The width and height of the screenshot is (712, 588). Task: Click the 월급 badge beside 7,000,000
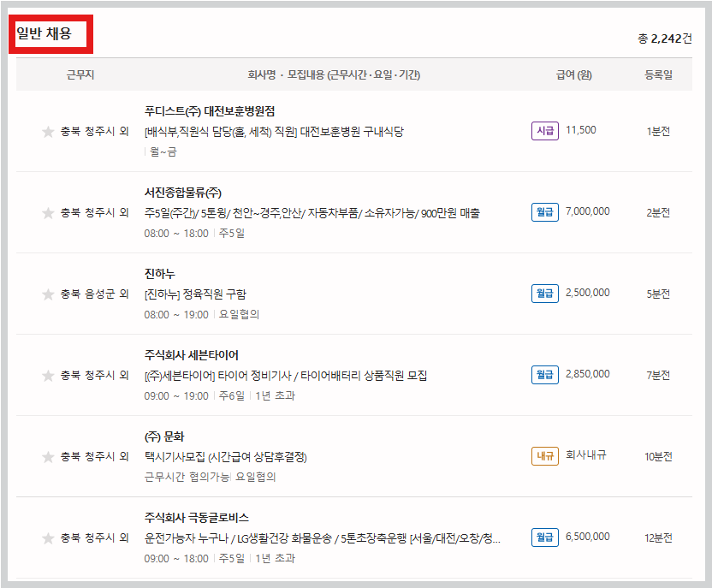point(545,212)
